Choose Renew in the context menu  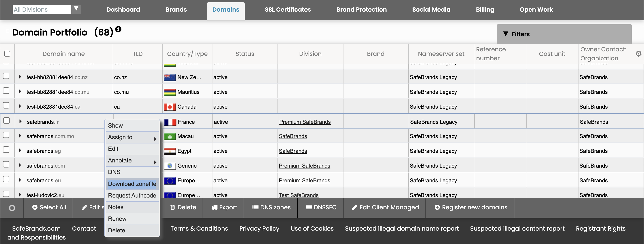(x=132, y=219)
